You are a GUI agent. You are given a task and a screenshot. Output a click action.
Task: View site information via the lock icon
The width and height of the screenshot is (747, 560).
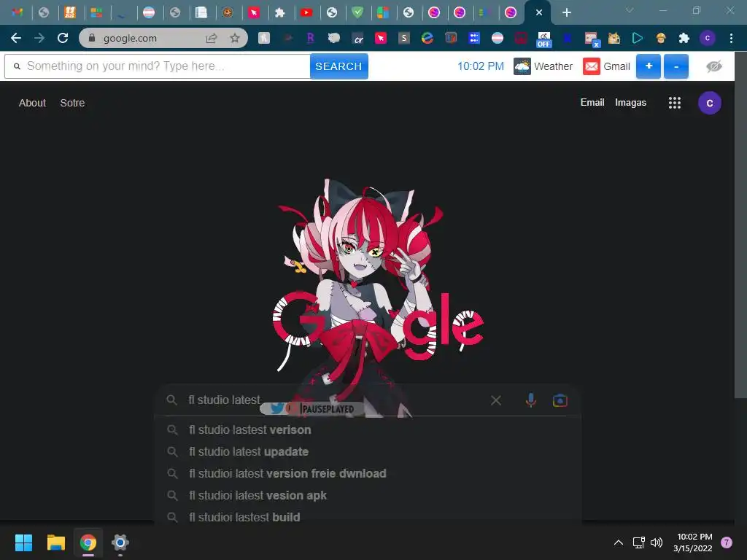coord(91,38)
